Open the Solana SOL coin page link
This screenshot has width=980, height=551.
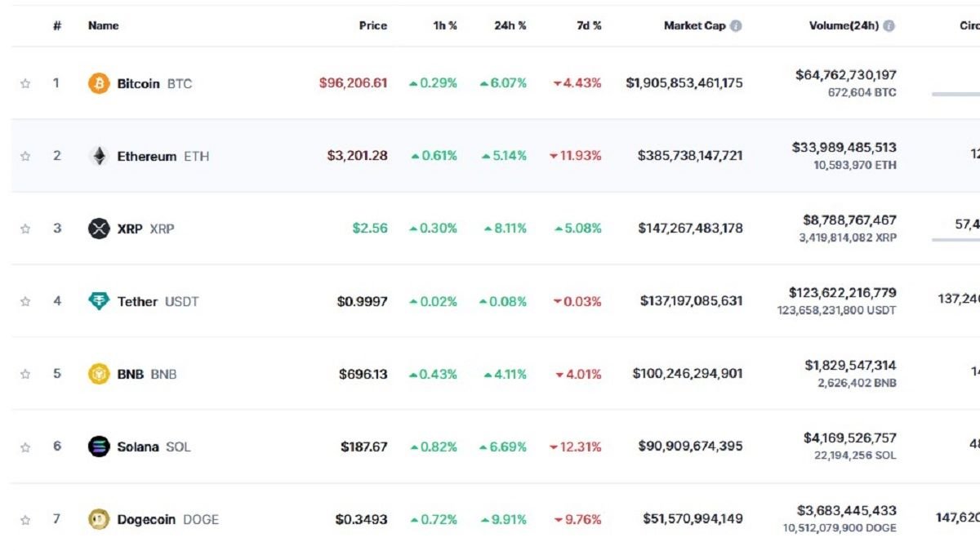[x=154, y=447]
